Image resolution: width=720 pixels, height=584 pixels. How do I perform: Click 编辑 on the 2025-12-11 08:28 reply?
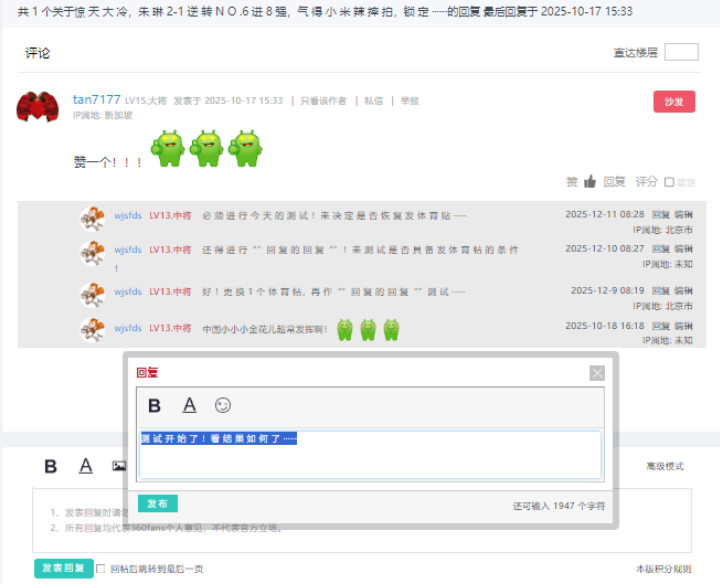coord(683,215)
